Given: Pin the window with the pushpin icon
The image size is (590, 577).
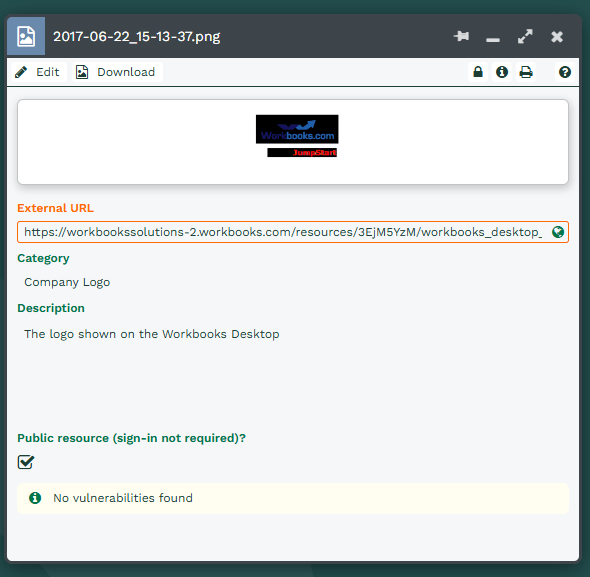Looking at the screenshot, I should (461, 36).
